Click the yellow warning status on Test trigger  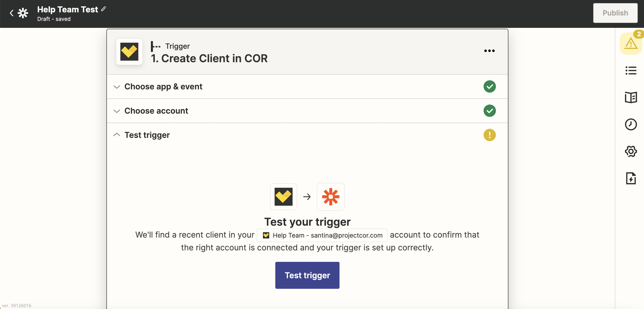point(490,135)
